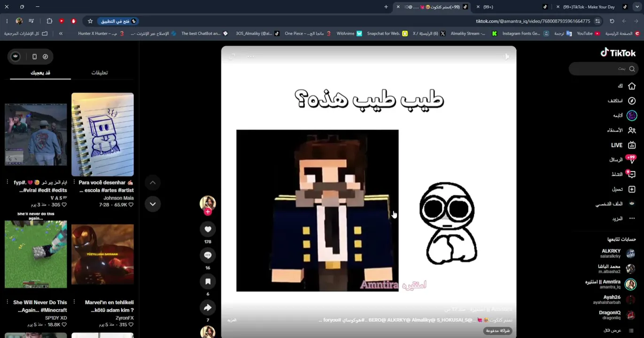
Task: Open the Iron Man video thumbnail
Action: click(102, 254)
